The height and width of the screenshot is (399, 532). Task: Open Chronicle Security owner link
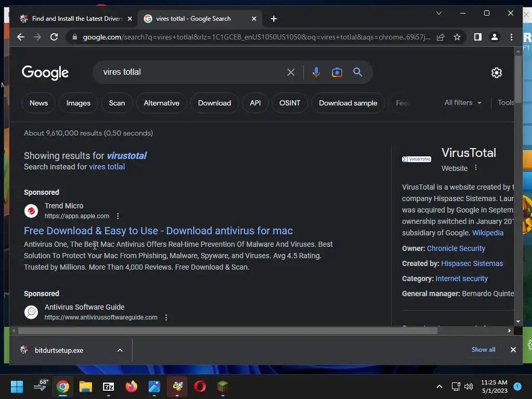(x=456, y=248)
